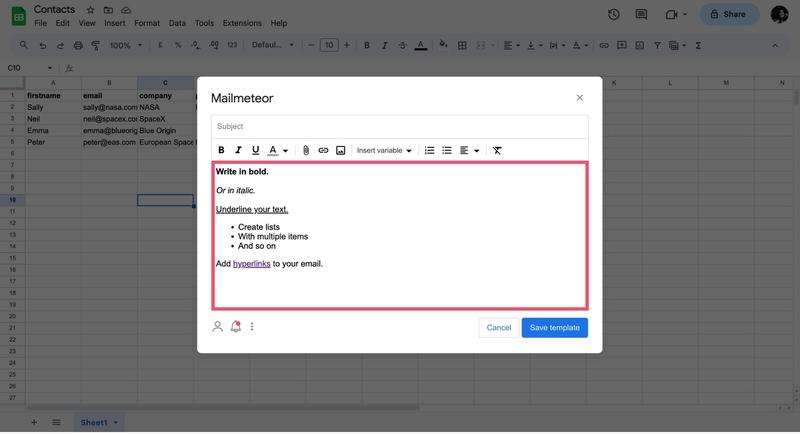Apply bulleted list in Mailmeteor editor
800x434 pixels.
click(x=447, y=150)
